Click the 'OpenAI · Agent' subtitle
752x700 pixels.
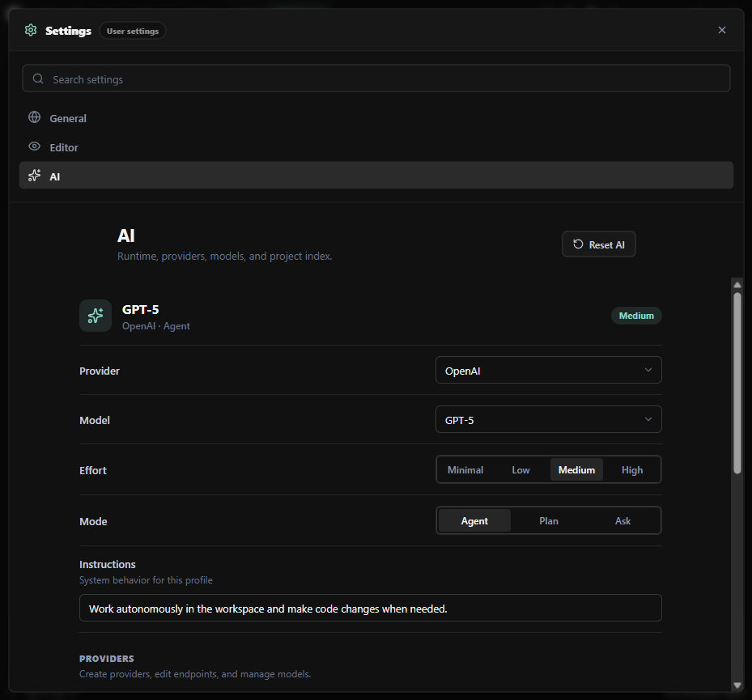(156, 326)
